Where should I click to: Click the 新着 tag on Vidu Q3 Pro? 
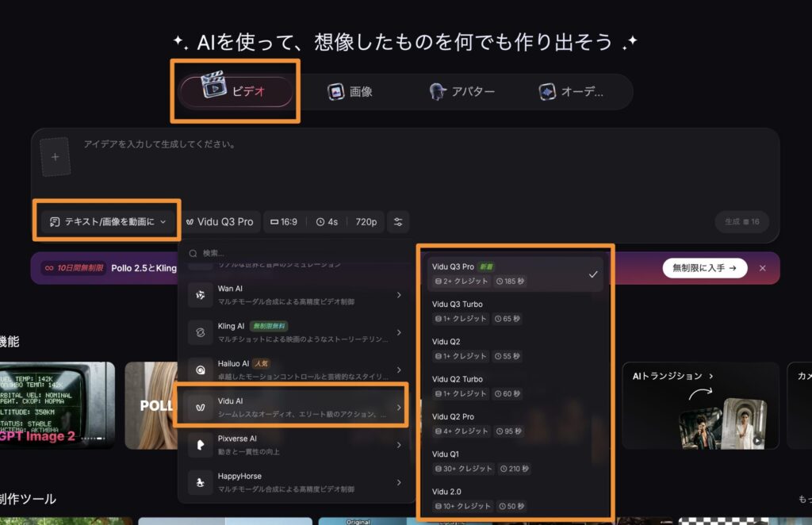[486, 266]
